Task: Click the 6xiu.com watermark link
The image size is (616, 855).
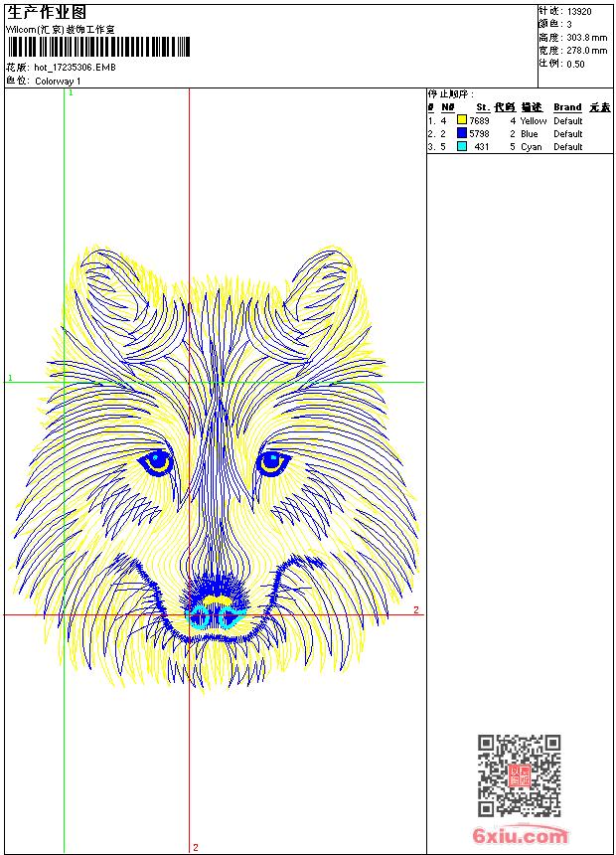Action: click(521, 836)
